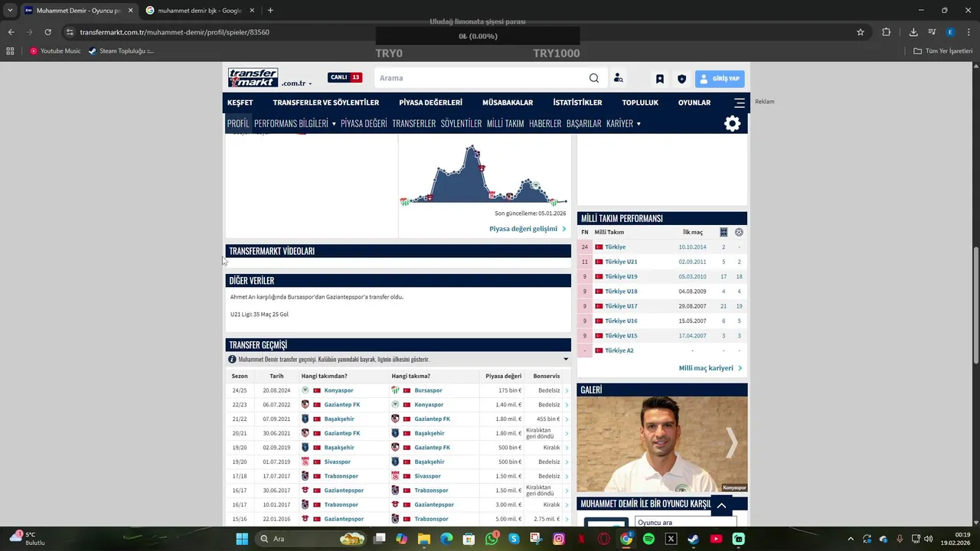Open Türkiye U21 national team link
Screen dimensions: 980x551
[x=621, y=262]
